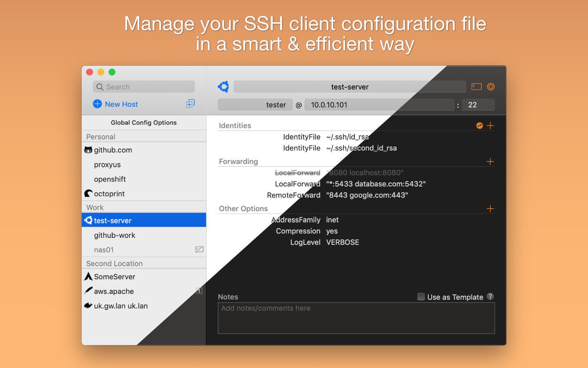Collapse the Second Location section

tap(114, 263)
